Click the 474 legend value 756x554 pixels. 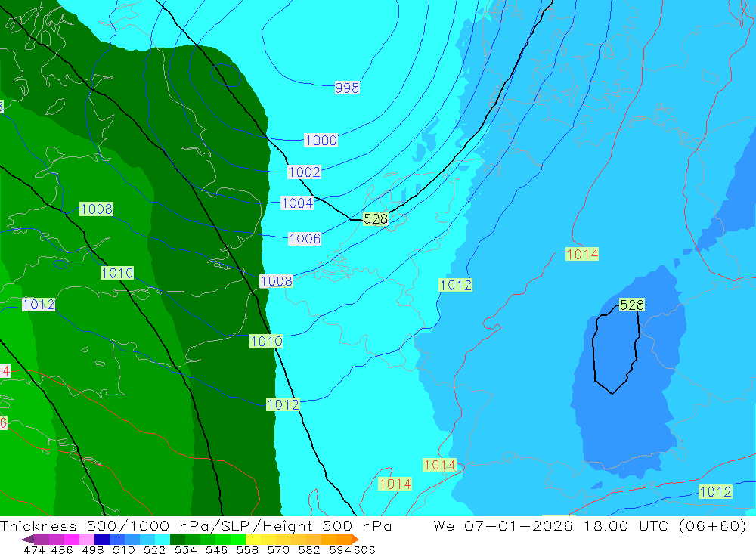34,550
